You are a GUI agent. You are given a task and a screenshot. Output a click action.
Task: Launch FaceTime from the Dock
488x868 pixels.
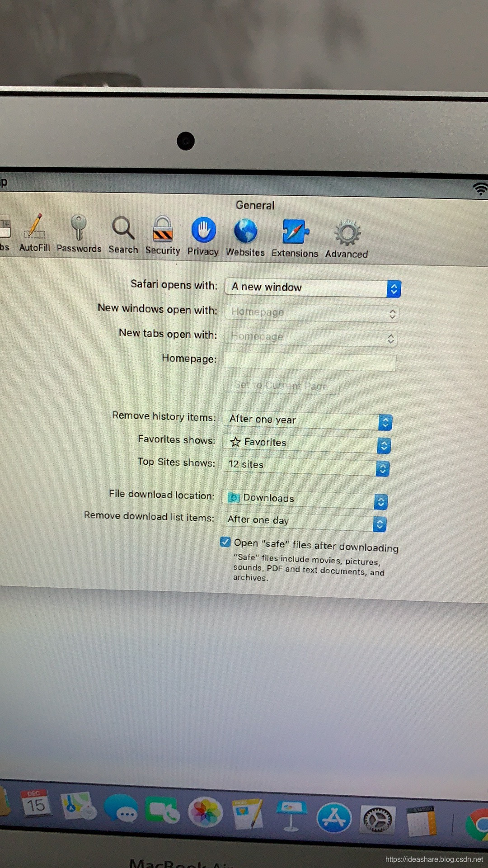click(163, 811)
